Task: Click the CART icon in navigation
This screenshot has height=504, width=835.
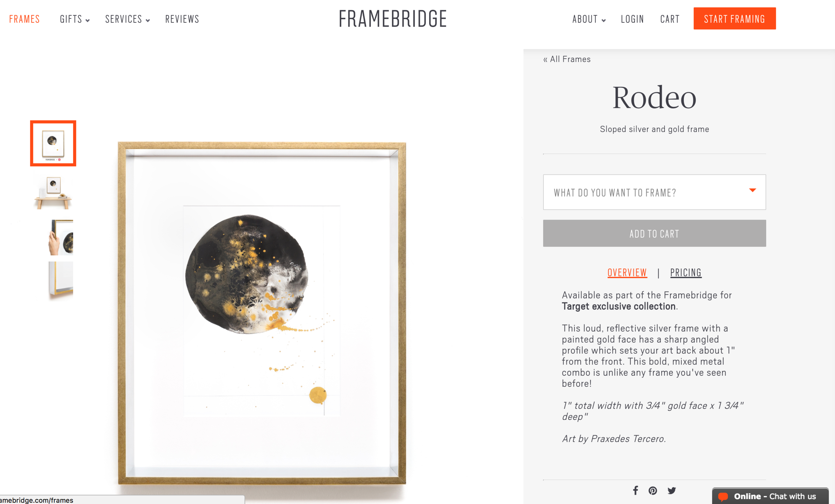Action: point(670,19)
